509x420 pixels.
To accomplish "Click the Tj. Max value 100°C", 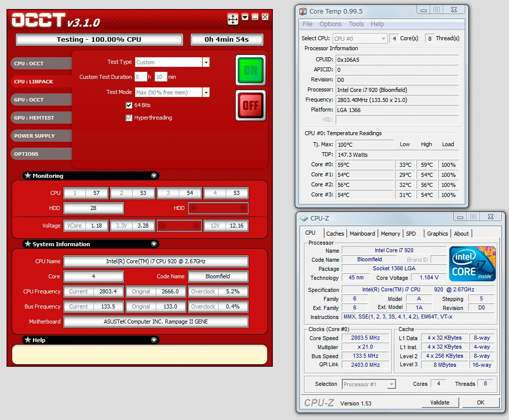I will pos(365,145).
